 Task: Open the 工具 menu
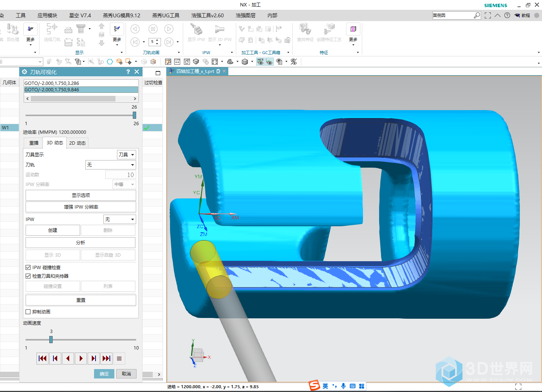click(21, 15)
